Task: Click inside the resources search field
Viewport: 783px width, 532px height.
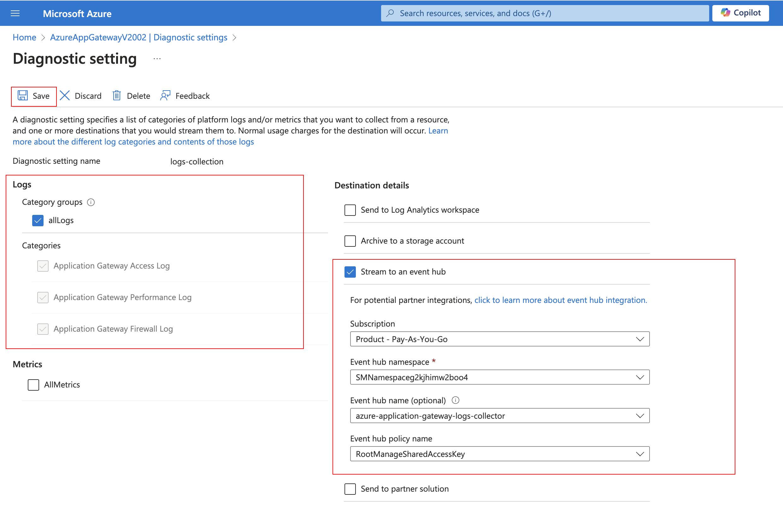Action: [x=505, y=13]
